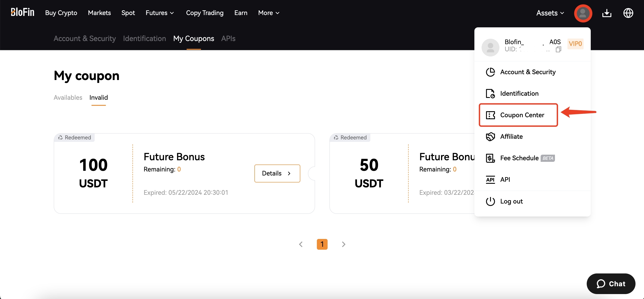Viewport: 644px width, 299px height.
Task: Click the Fee Schedule receipt icon
Action: pyautogui.click(x=490, y=158)
